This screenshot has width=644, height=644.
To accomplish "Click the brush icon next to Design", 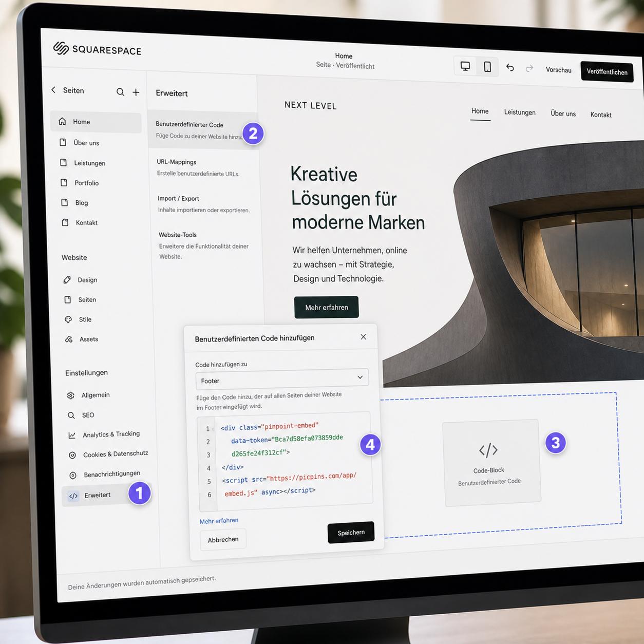I will (67, 280).
